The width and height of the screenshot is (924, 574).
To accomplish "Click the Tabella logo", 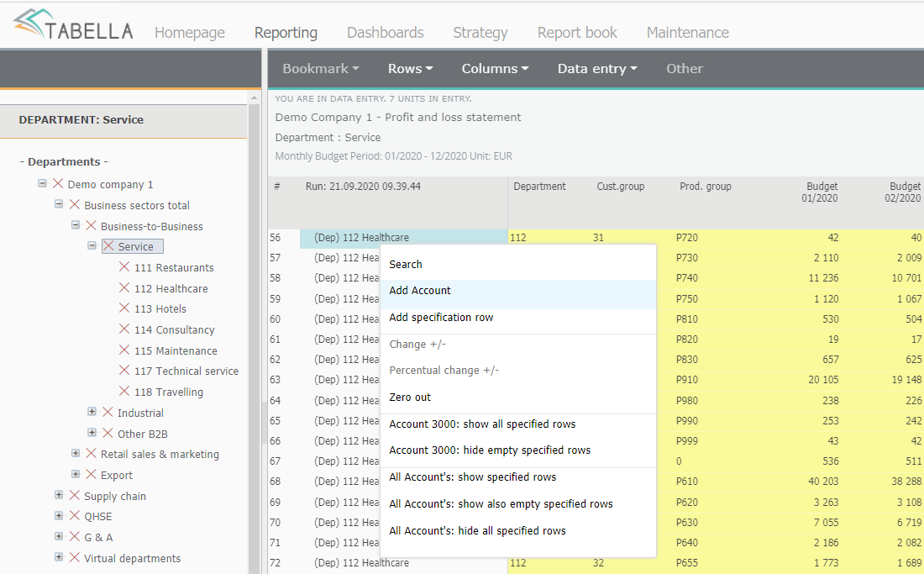I will 73,24.
